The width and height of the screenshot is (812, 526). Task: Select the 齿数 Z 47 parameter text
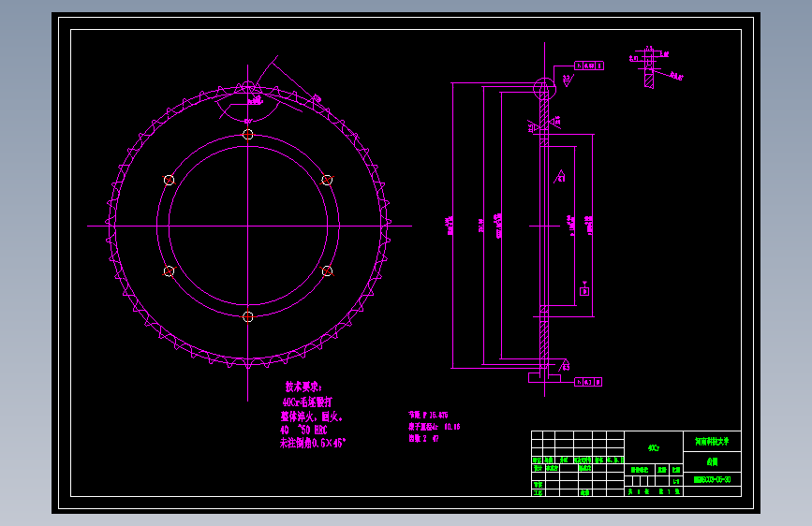(423, 439)
